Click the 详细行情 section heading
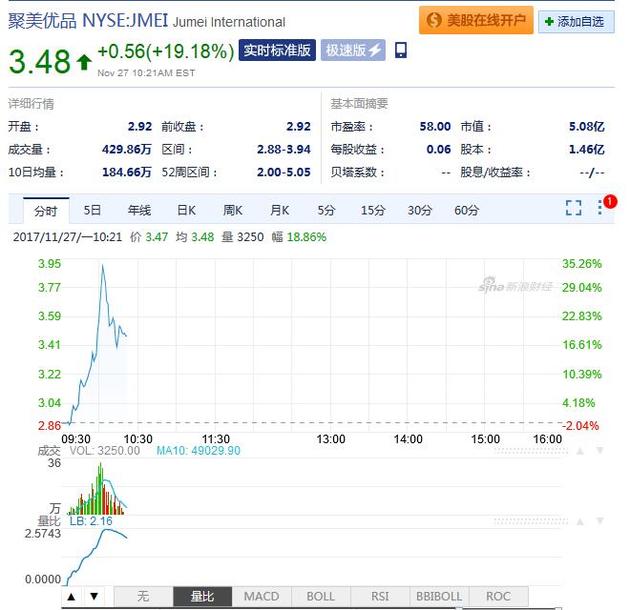The image size is (630, 610). (31, 104)
